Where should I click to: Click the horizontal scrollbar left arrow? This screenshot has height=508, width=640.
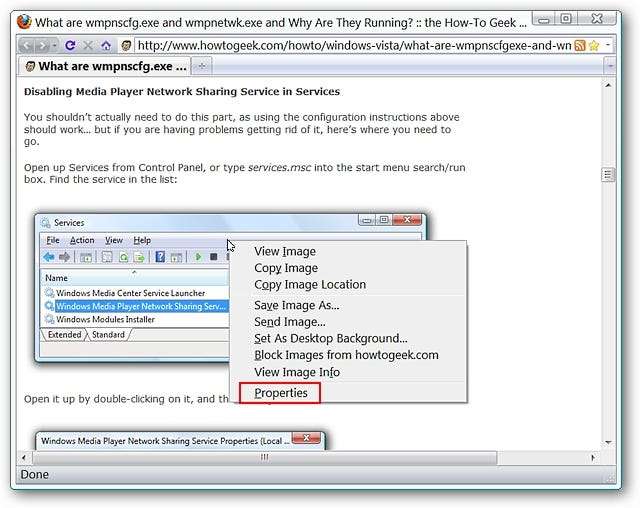click(24, 458)
